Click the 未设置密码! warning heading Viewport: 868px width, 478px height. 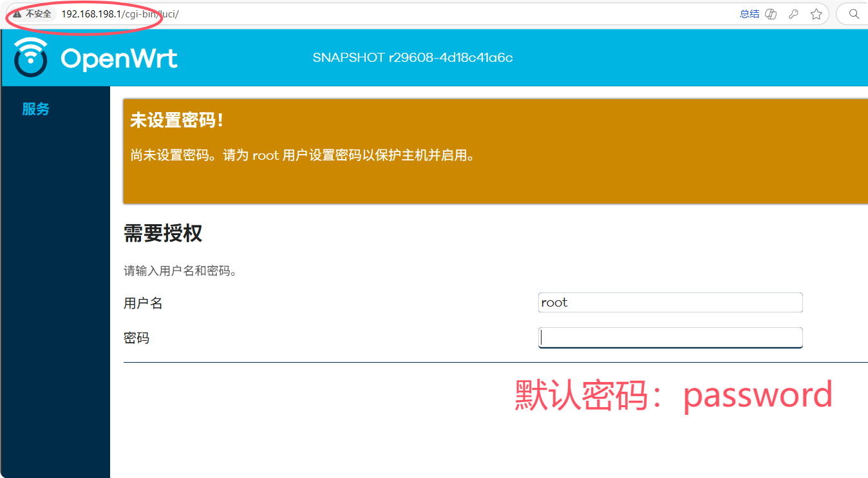point(176,120)
